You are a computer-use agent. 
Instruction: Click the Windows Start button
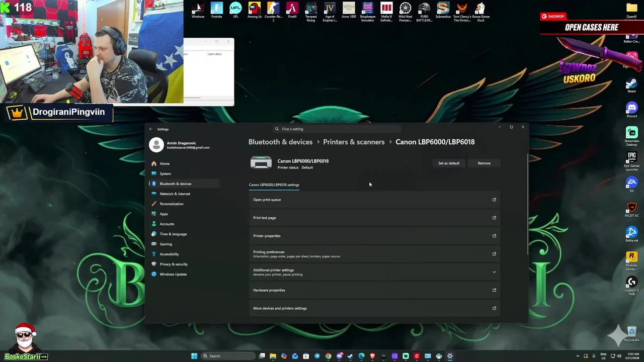[x=194, y=356]
